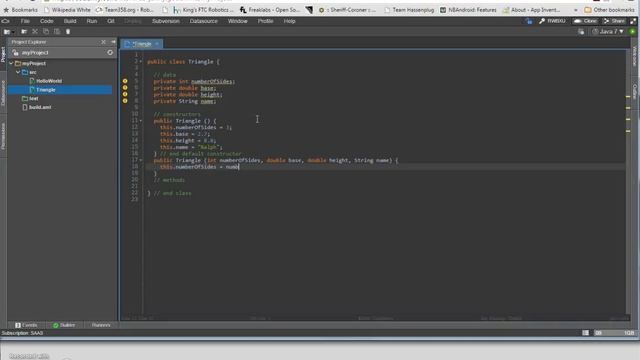Image resolution: width=640 pixels, height=360 pixels.
Task: Click the green Run button
Action: coord(633,31)
